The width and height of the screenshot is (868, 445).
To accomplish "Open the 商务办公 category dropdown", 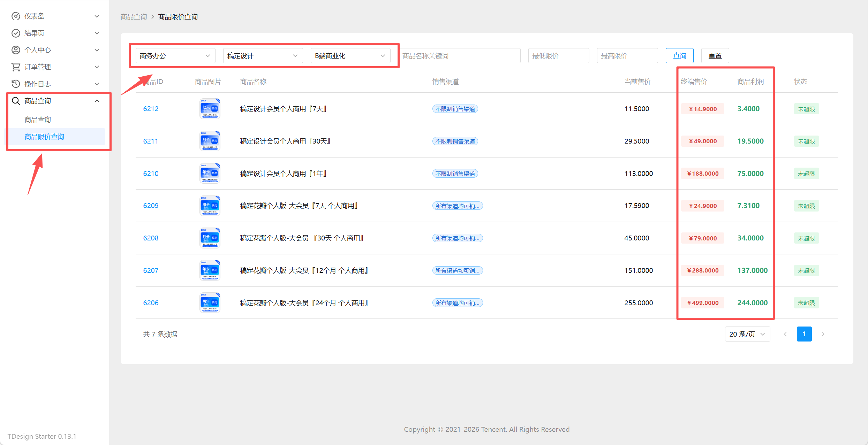I will [175, 56].
